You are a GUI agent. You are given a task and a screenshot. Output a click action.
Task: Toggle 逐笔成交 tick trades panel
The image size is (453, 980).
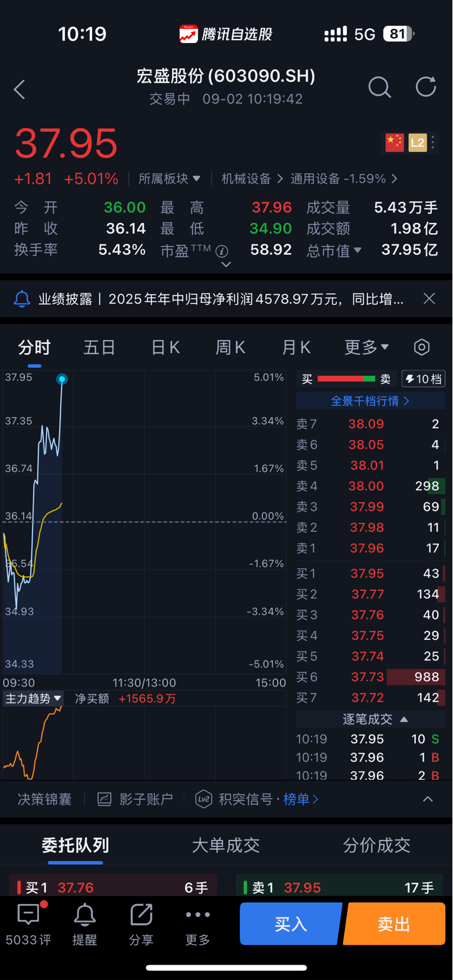[x=375, y=719]
